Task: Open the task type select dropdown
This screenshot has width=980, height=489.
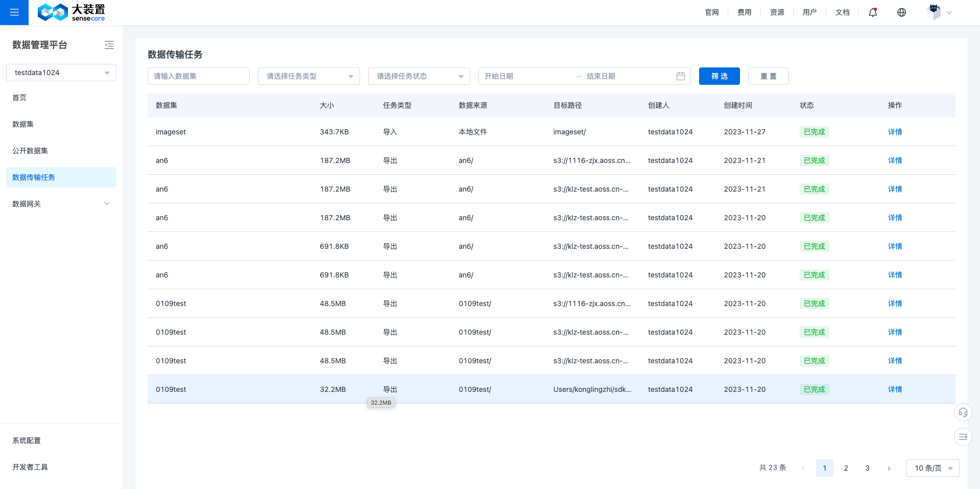Action: [308, 76]
